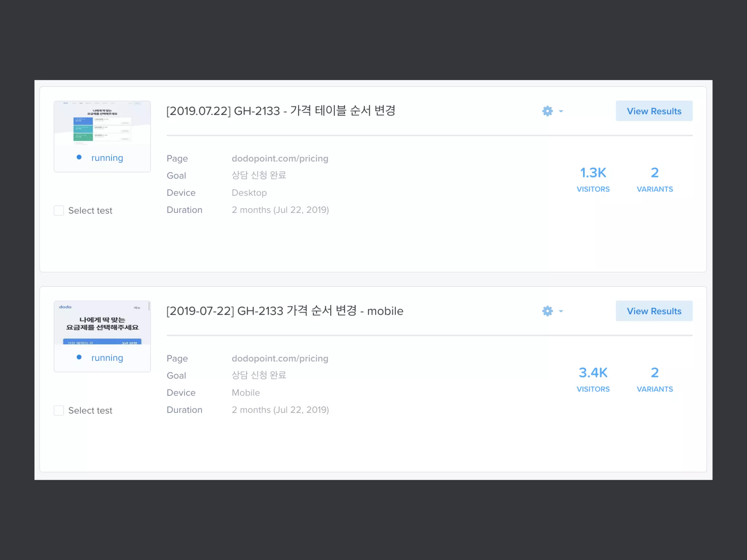The width and height of the screenshot is (747, 560).
Task: Click the mobile test title ending in 'mobile'
Action: coord(285,311)
